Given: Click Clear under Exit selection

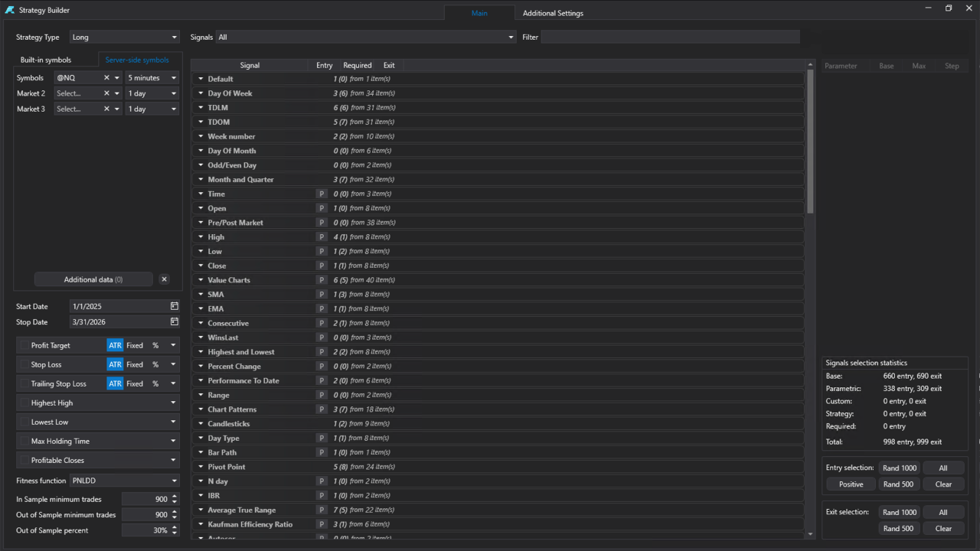Looking at the screenshot, I should (943, 528).
